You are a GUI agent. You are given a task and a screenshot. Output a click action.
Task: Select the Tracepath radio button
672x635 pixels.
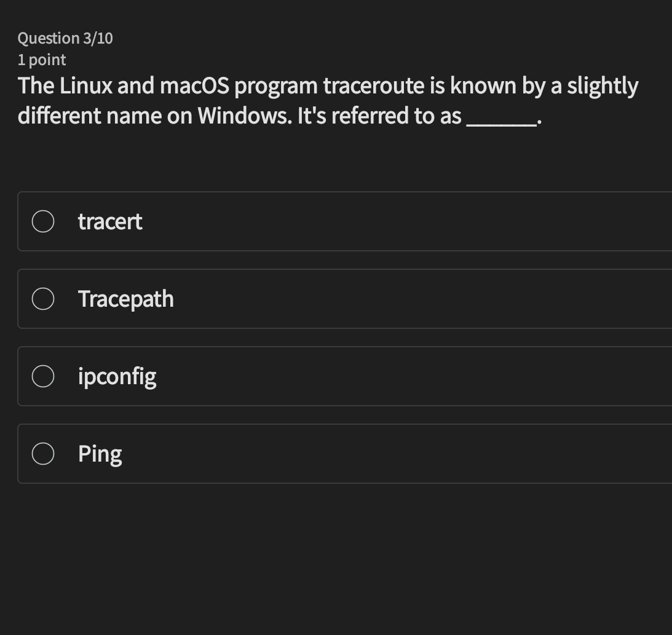[x=43, y=299]
